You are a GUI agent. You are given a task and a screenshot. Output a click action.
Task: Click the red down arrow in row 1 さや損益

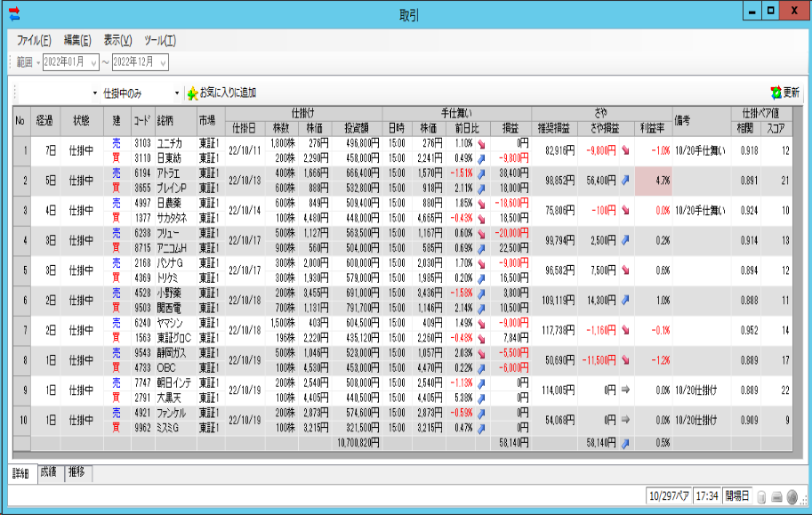point(625,149)
